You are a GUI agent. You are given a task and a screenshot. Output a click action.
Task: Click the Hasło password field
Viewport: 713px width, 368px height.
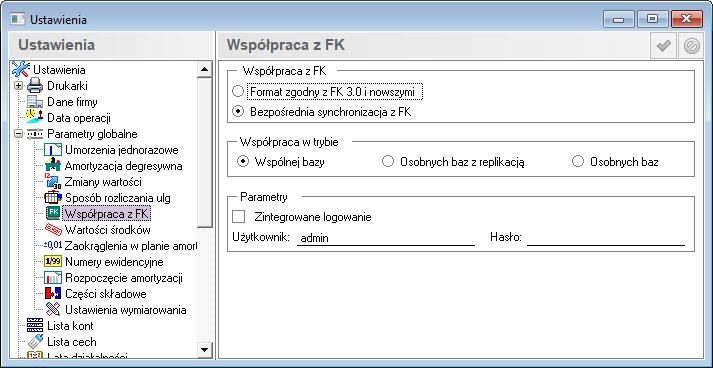[x=606, y=237]
